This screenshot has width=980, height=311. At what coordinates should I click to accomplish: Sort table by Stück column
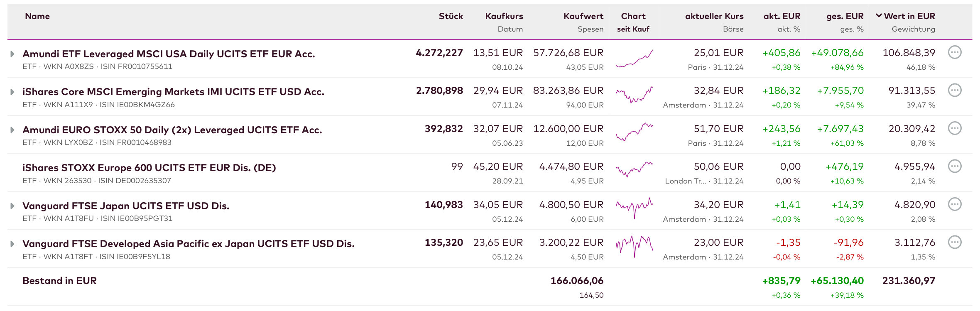coord(451,16)
